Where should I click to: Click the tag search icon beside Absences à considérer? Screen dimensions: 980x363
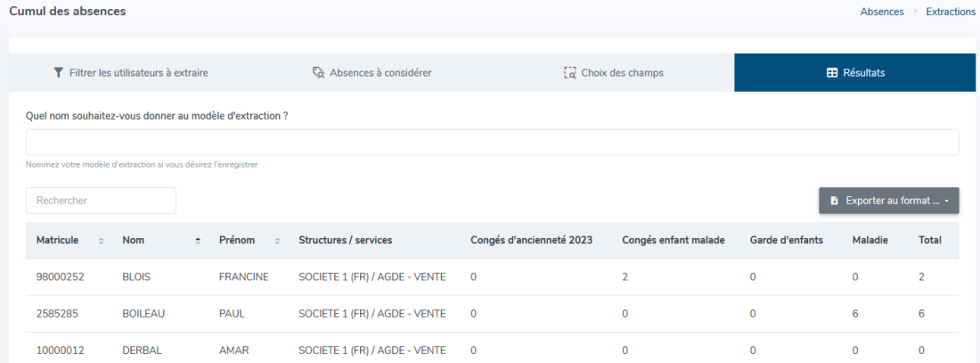click(318, 72)
